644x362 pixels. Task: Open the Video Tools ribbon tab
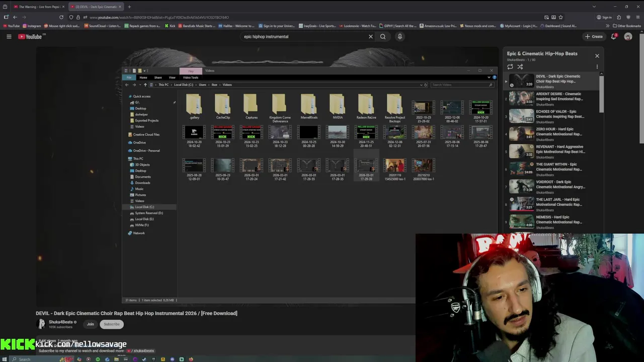[191, 77]
